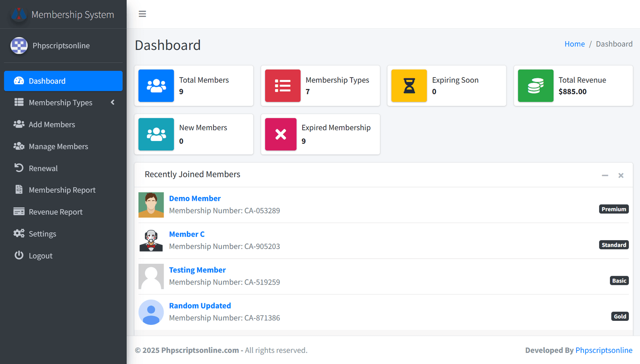The height and width of the screenshot is (364, 640).
Task: Click the teal New Members people icon
Action: pyautogui.click(x=156, y=134)
